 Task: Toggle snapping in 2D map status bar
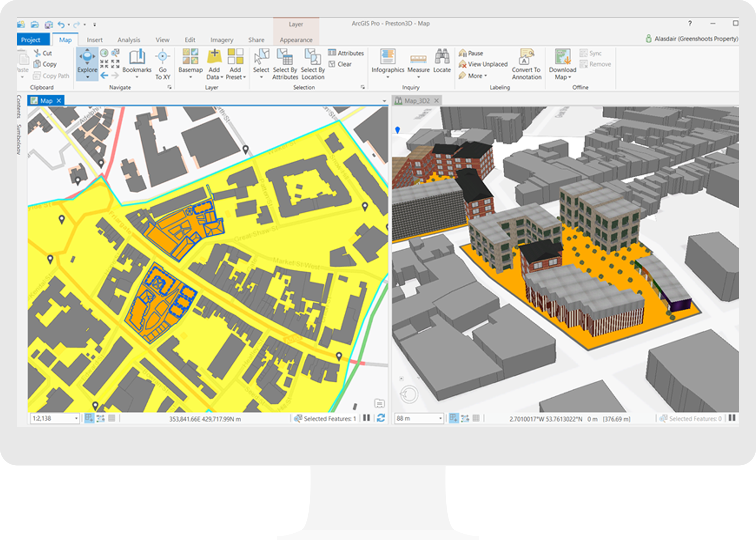pyautogui.click(x=89, y=418)
